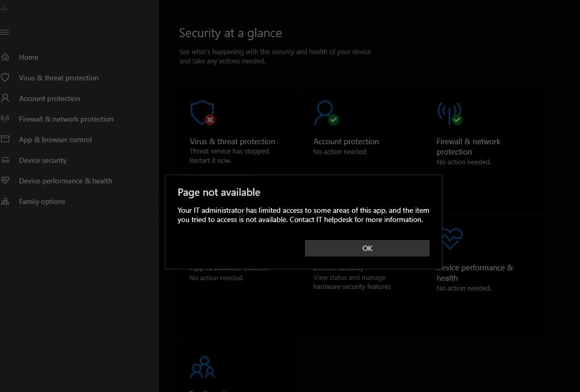Click the heart pulse icon in sidebar

pos(5,180)
